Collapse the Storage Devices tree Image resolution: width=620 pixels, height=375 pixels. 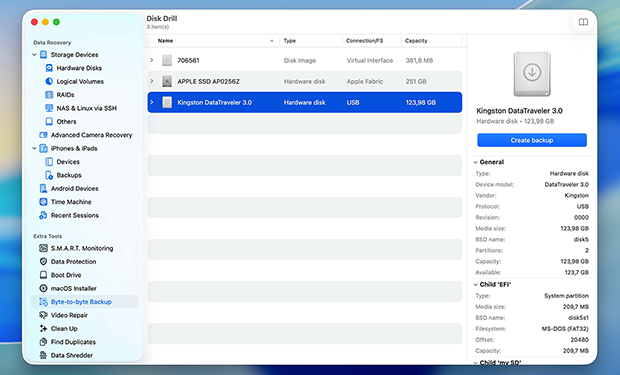(x=34, y=55)
